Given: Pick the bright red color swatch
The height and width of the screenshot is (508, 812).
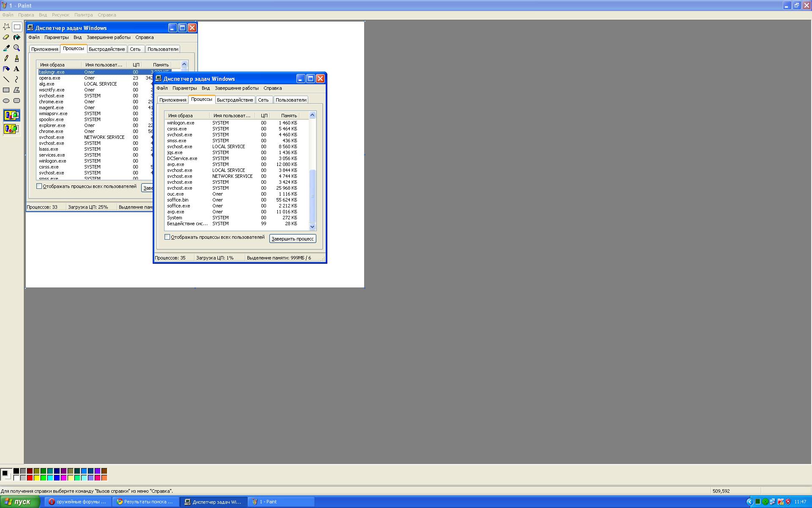Looking at the screenshot, I should pos(30,478).
